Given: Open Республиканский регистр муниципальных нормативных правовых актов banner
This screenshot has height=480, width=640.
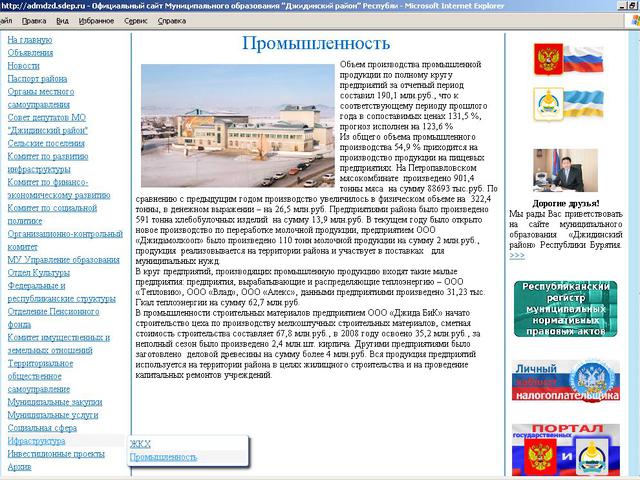Looking at the screenshot, I should (x=565, y=309).
